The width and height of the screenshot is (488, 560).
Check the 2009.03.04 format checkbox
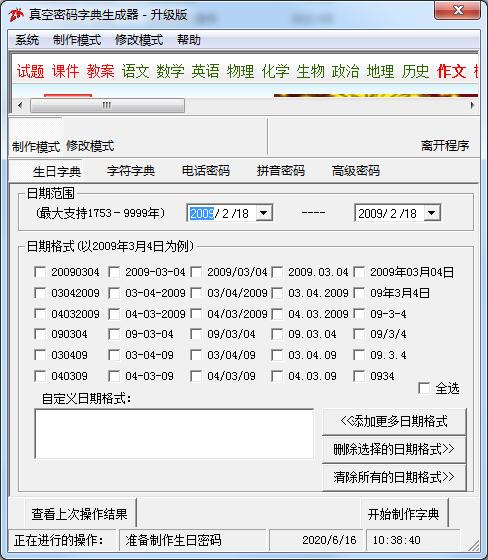click(277, 272)
